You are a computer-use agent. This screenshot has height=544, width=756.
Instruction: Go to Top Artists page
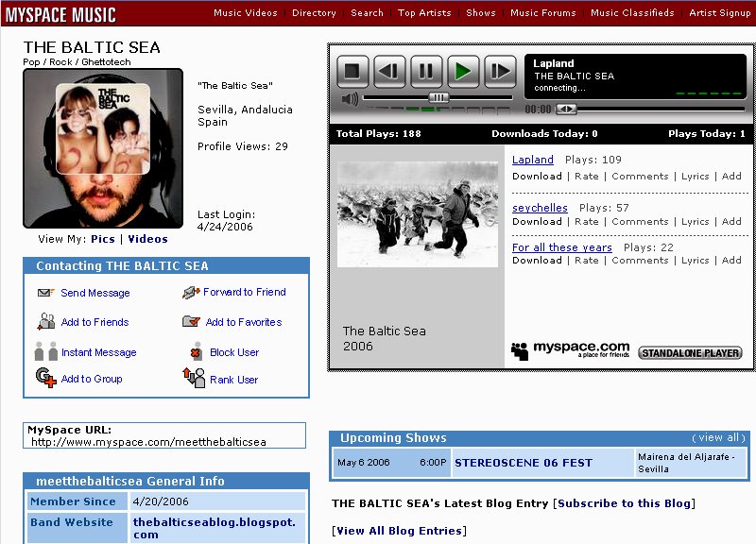[x=424, y=13]
